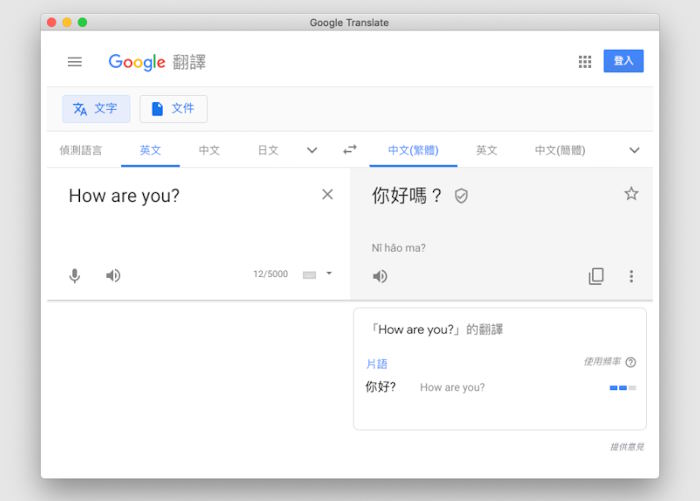The height and width of the screenshot is (501, 700).
Task: Select 中文(繁體) as target language
Action: (x=413, y=150)
